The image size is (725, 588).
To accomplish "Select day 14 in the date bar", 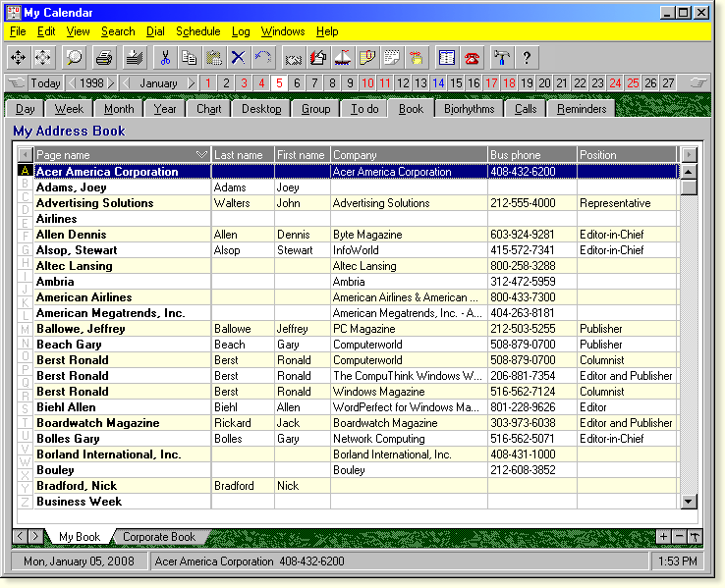I will coord(438,83).
